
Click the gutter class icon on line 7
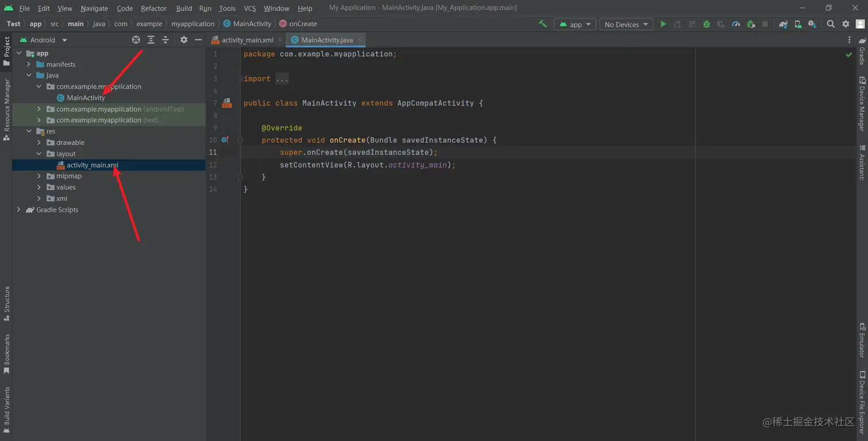(x=227, y=103)
